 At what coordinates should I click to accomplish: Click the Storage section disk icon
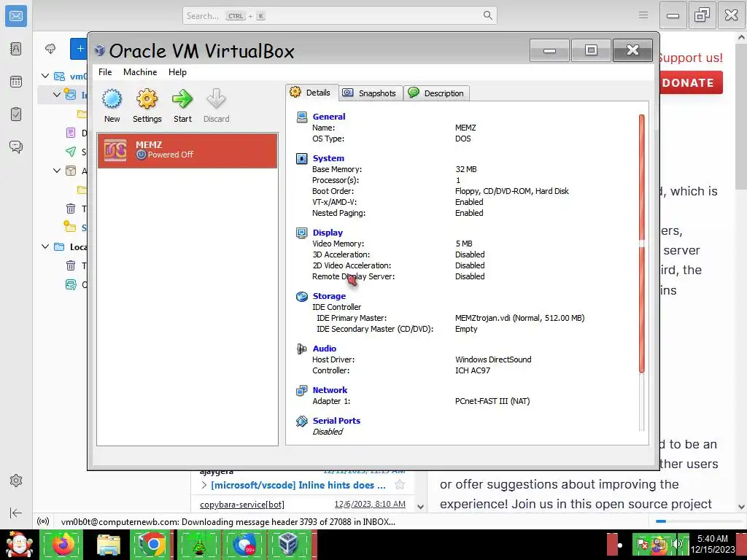(x=301, y=297)
